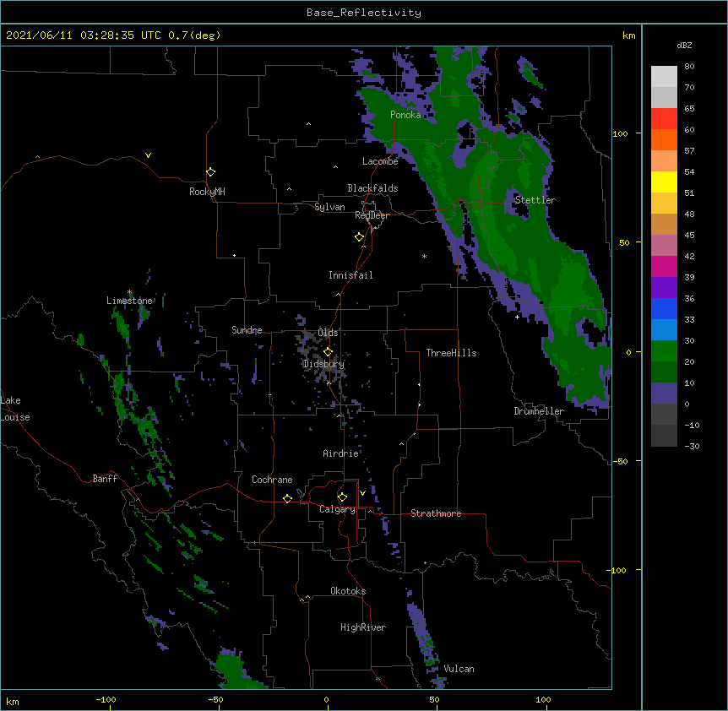Viewport: 728px width, 711px height.
Task: Click the Cochrane town label
Action: click(272, 480)
